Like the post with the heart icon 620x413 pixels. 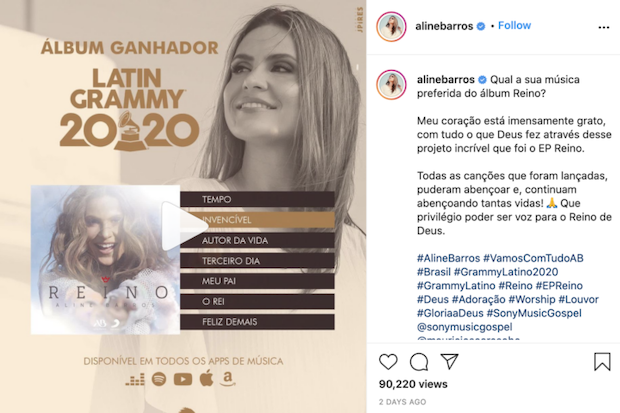[x=388, y=362]
